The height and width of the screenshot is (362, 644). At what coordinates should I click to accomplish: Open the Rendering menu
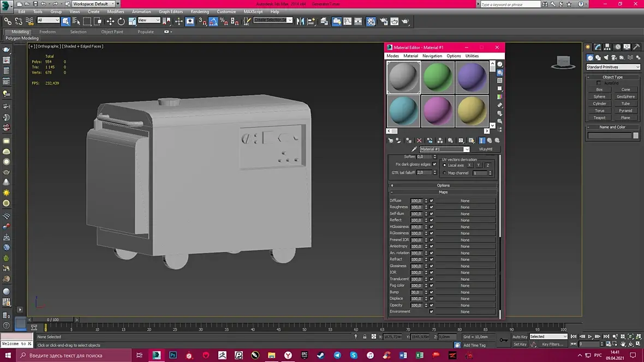[x=200, y=11]
